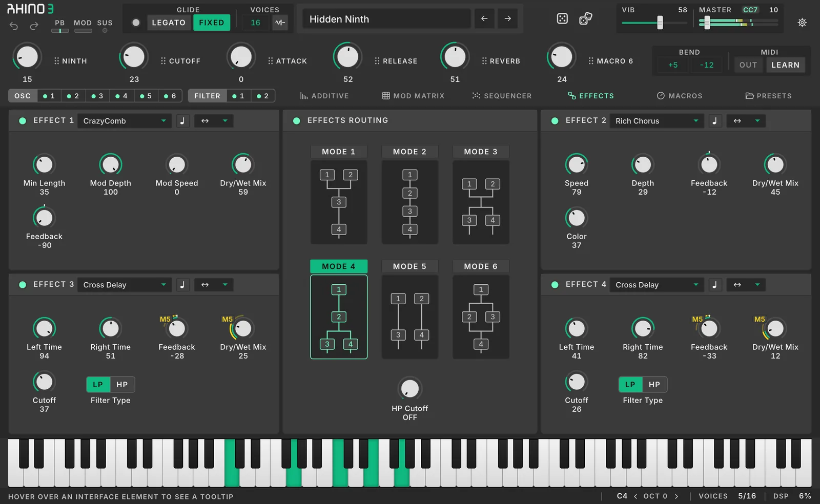The width and height of the screenshot is (820, 504).
Task: Click the swap arrows icon on Effect 4
Action: (737, 285)
